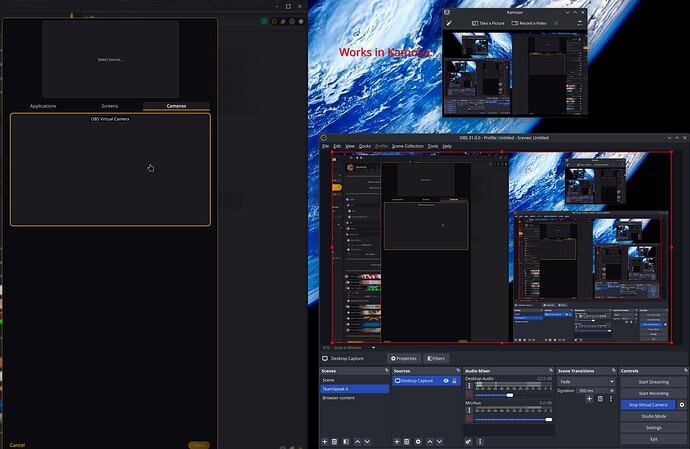Click Start Recording button
Screen dimensions: 690x449
pos(653,394)
